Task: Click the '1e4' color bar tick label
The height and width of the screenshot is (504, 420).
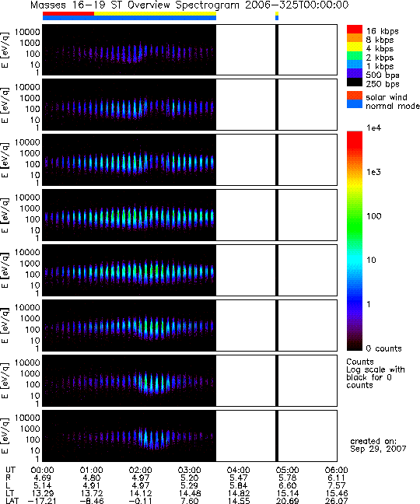Action: 374,128
